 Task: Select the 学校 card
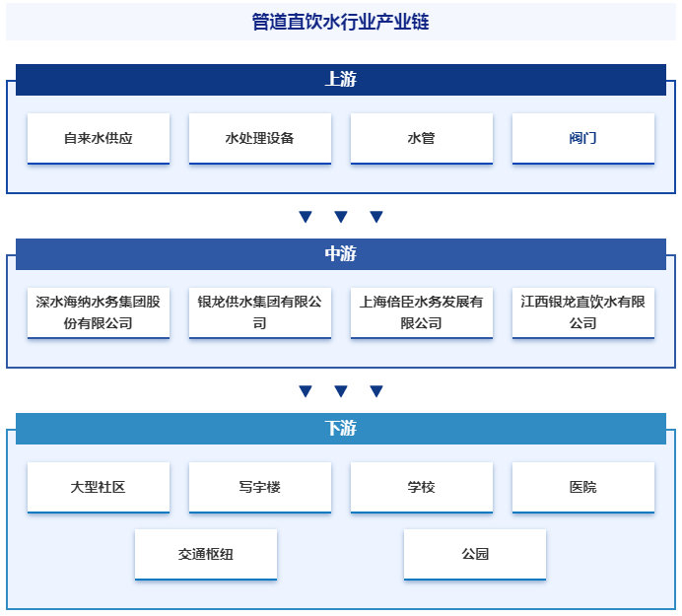422,487
